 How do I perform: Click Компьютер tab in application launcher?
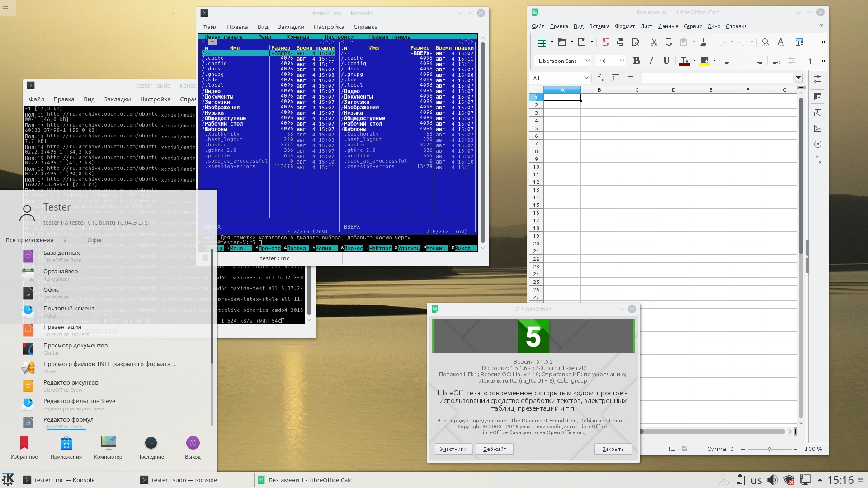(108, 447)
